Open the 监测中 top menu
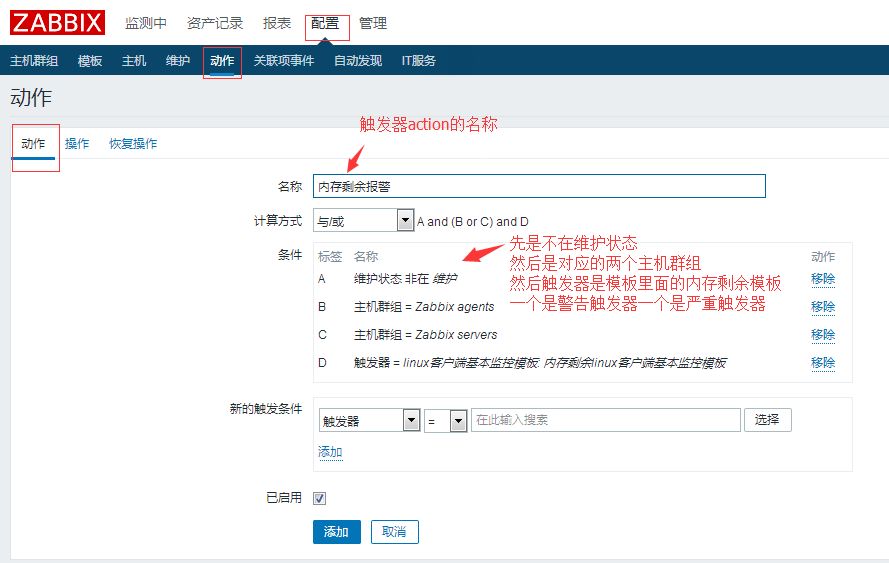889x563 pixels. click(x=146, y=23)
